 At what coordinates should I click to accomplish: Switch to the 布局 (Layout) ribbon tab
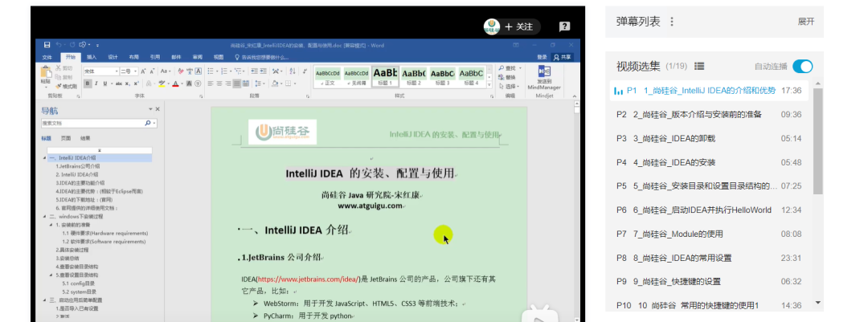pyautogui.click(x=134, y=57)
